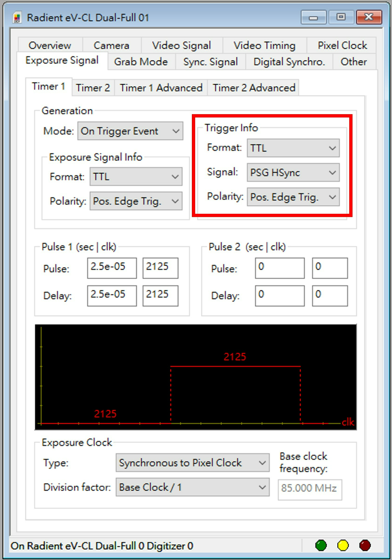Expand the Trigger Info Signal dropdown
The height and width of the screenshot is (560, 392).
click(293, 173)
